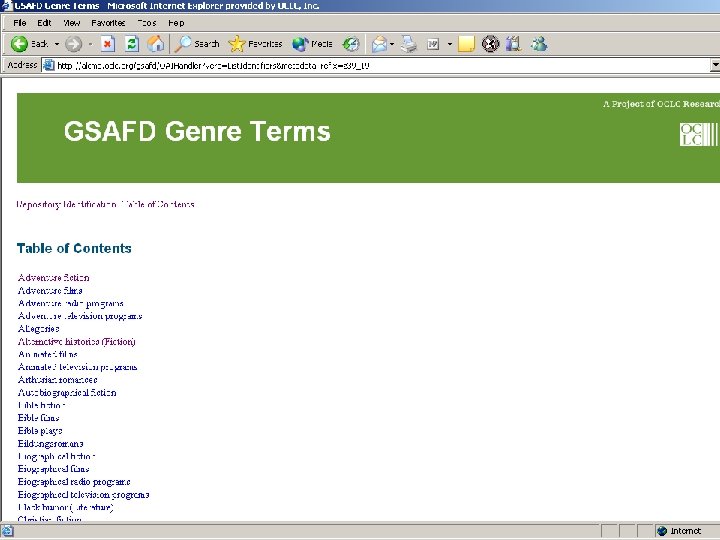The image size is (720, 540).
Task: Click the Table of Contents heading
Action: point(74,248)
